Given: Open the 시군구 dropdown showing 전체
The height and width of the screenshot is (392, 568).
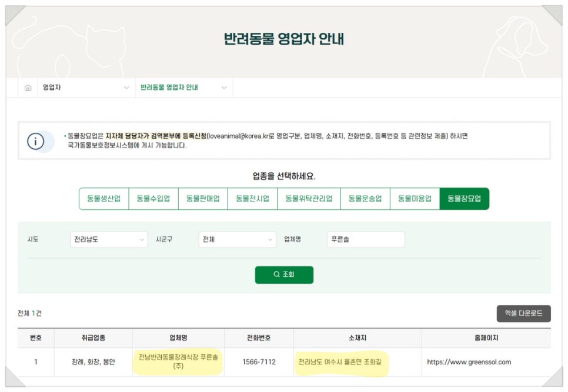Looking at the screenshot, I should [x=238, y=240].
